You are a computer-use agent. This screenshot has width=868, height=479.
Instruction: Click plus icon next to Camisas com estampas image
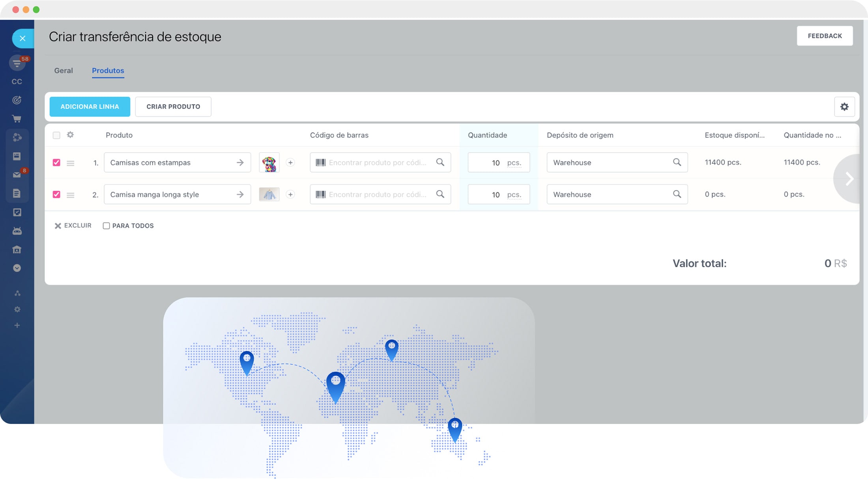pos(290,163)
